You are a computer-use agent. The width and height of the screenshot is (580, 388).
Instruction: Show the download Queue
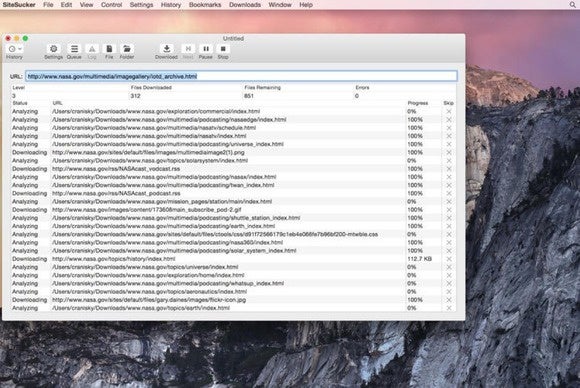(x=74, y=49)
